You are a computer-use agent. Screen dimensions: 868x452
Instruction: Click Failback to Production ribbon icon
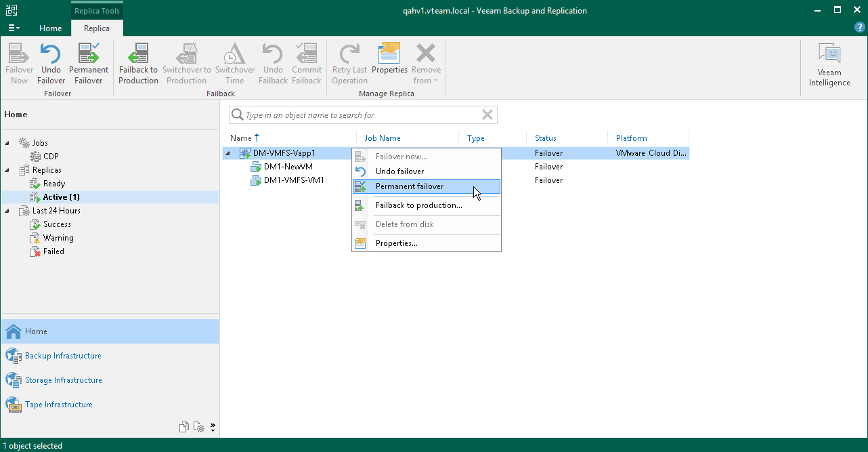tap(138, 54)
